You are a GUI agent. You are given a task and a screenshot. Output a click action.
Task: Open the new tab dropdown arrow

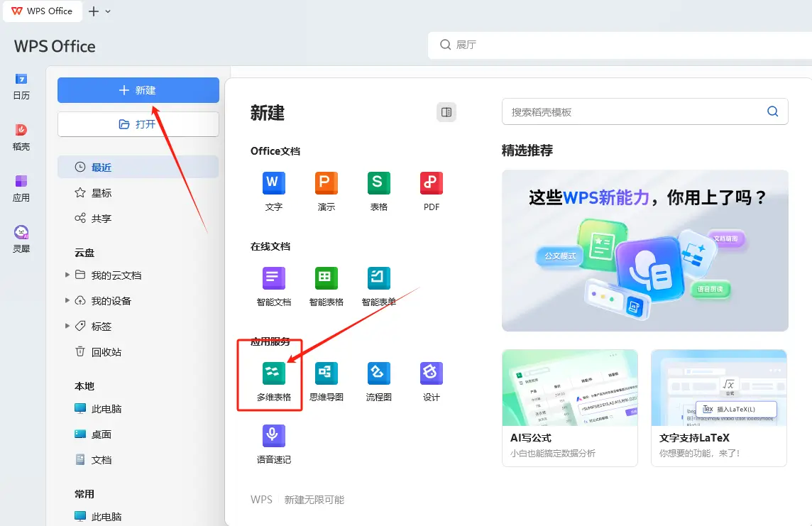coord(108,11)
